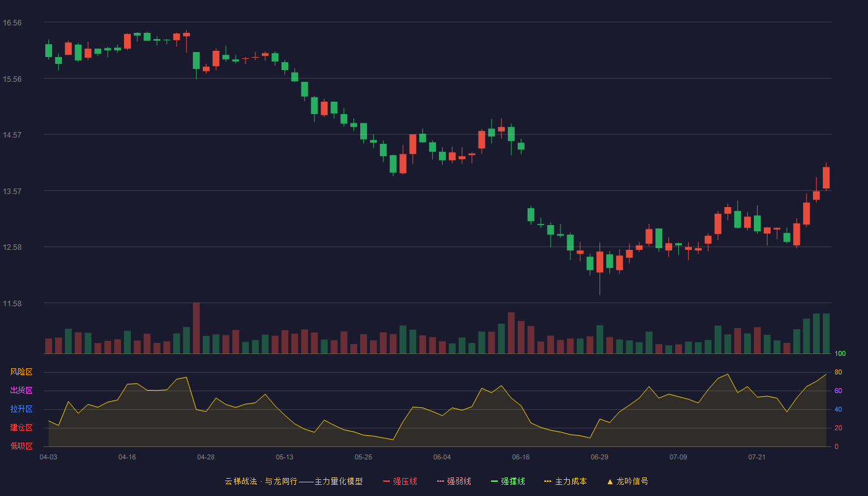Click the 拉升区 zone label
868x496 pixels.
(21, 409)
